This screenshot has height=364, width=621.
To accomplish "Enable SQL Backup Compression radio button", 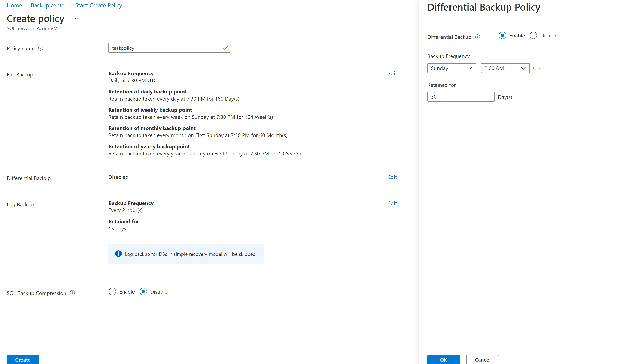I will pyautogui.click(x=112, y=292).
